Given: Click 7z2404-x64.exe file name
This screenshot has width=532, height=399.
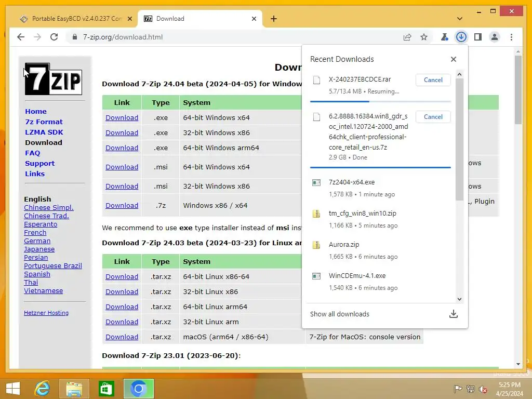Looking at the screenshot, I should click(x=352, y=182).
